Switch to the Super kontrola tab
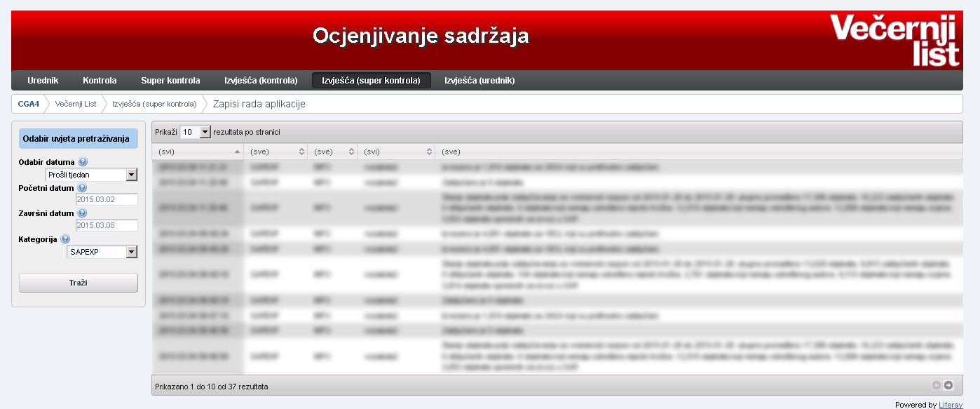980x409 pixels. point(170,81)
